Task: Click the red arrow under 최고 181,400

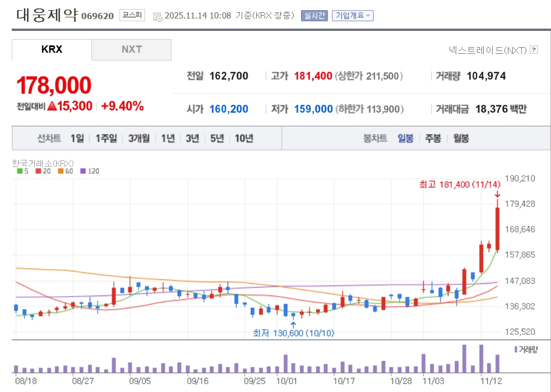Action: 497,194
